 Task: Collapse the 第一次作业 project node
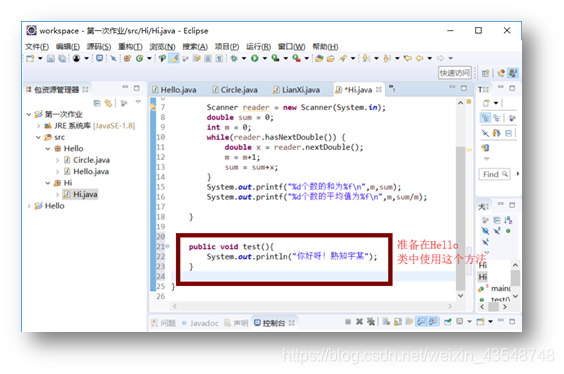29,114
